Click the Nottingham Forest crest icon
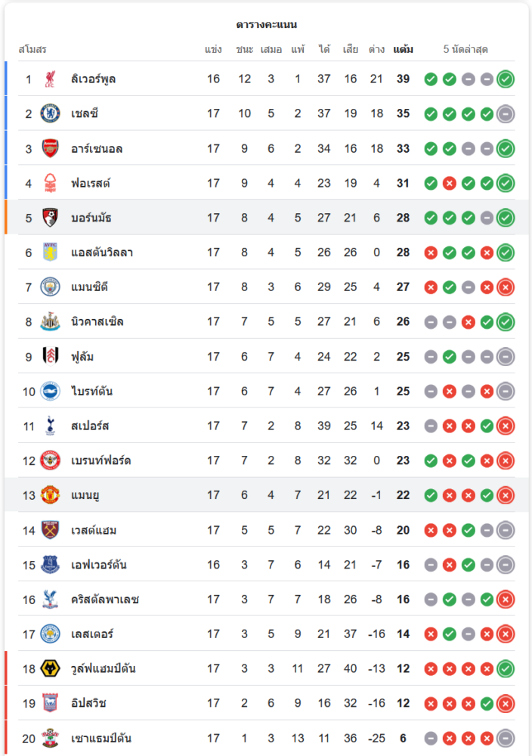 point(51,183)
